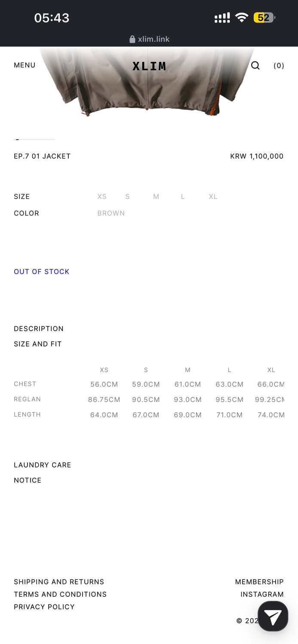Tap the Wi-Fi status icon
The width and height of the screenshot is (298, 644).
click(x=242, y=18)
